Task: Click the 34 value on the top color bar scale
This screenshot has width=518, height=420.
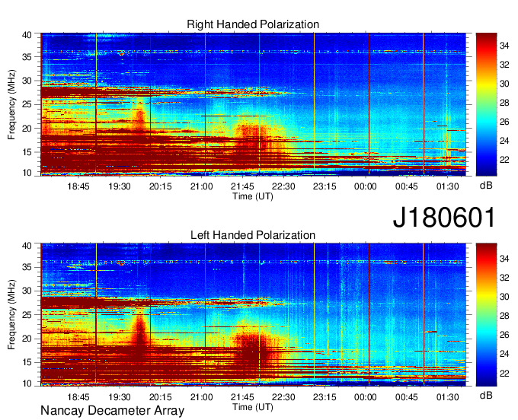Action: [x=504, y=46]
